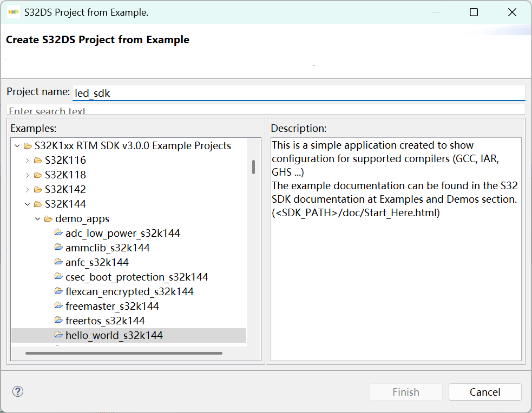Click the Create S32DS Project from Example heading
Image resolution: width=532 pixels, height=413 pixels.
tap(98, 39)
